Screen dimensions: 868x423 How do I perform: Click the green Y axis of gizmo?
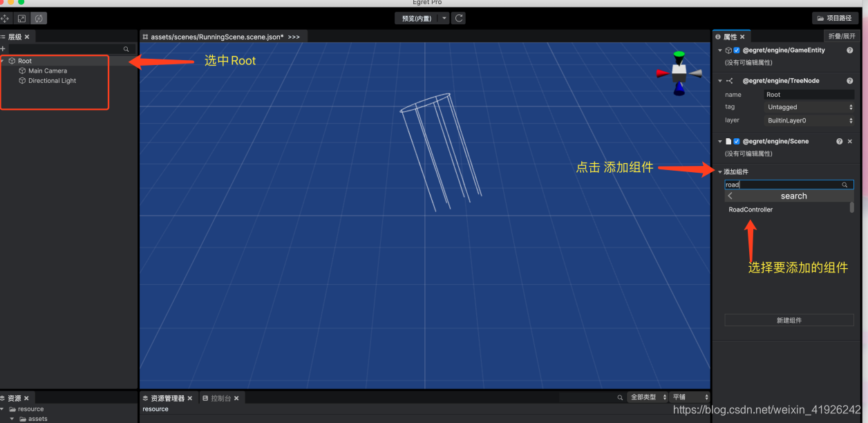679,55
